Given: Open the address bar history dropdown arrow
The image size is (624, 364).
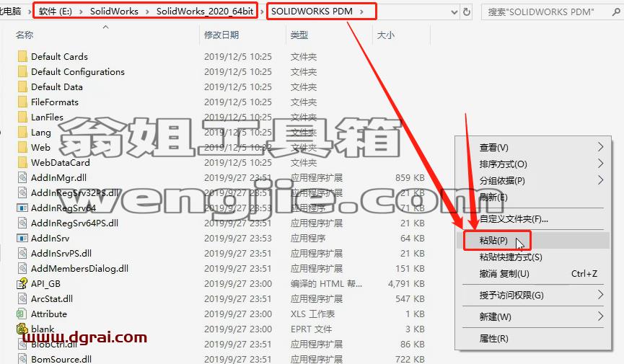Looking at the screenshot, I should (x=454, y=12).
